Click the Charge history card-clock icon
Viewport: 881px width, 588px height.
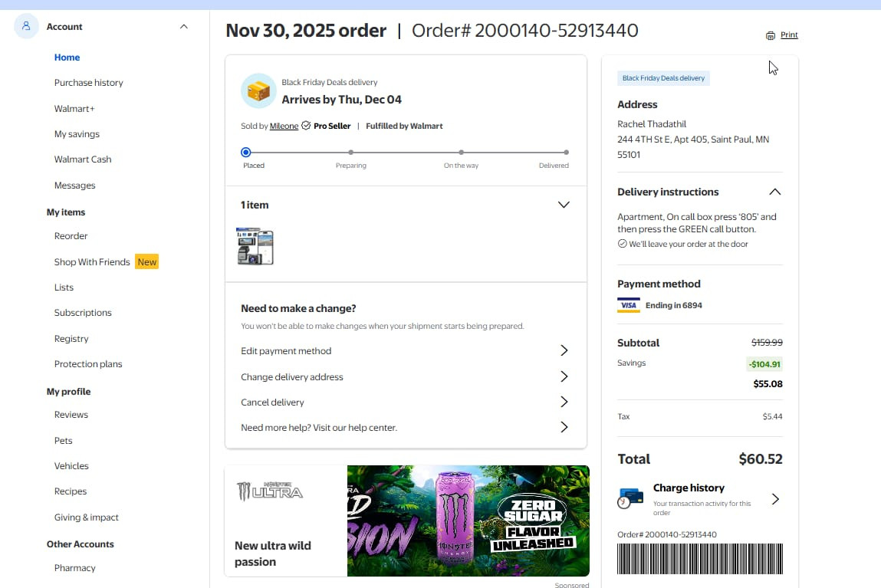(x=630, y=498)
